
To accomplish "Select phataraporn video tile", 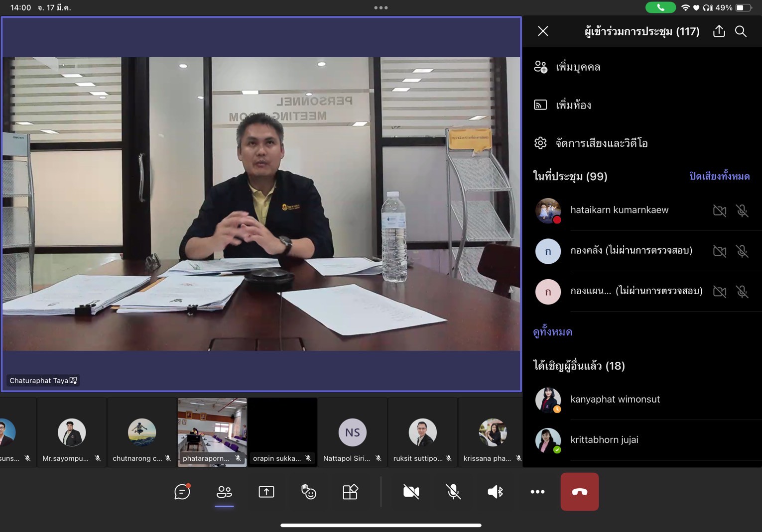I will [212, 432].
